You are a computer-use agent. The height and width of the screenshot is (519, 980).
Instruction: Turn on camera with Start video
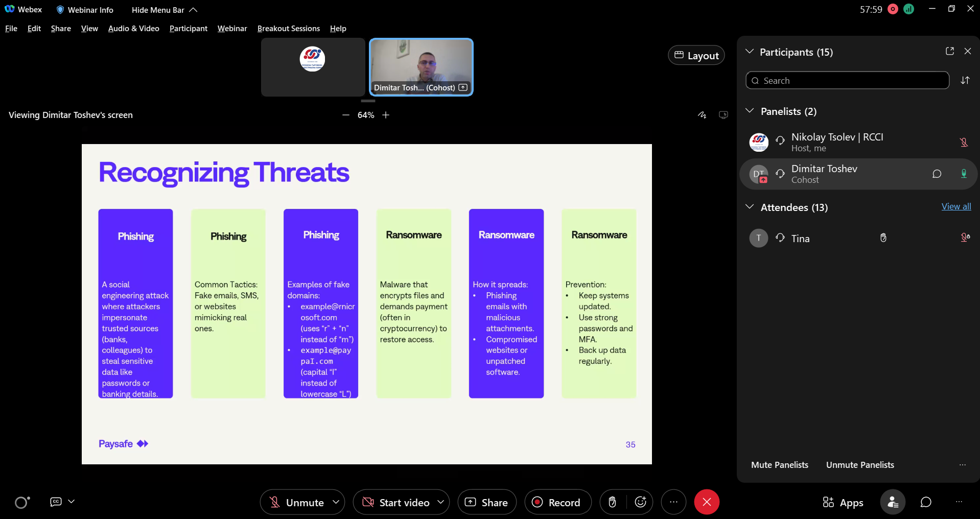click(x=395, y=502)
